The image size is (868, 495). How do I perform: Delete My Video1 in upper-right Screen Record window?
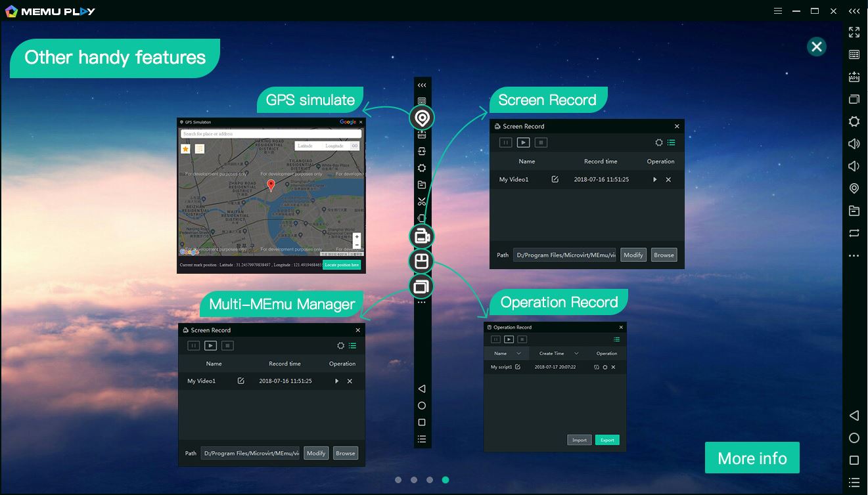(x=668, y=179)
